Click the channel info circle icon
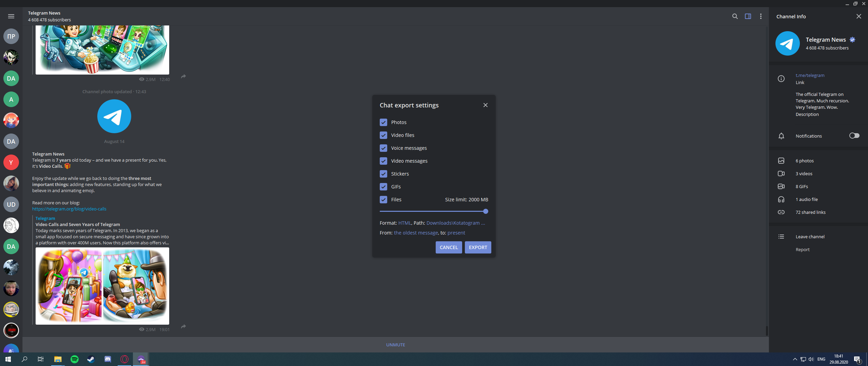868x366 pixels. coord(781,79)
